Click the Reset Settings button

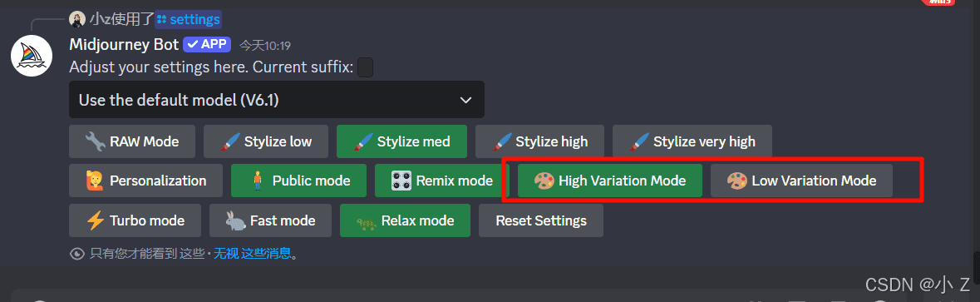pos(541,220)
